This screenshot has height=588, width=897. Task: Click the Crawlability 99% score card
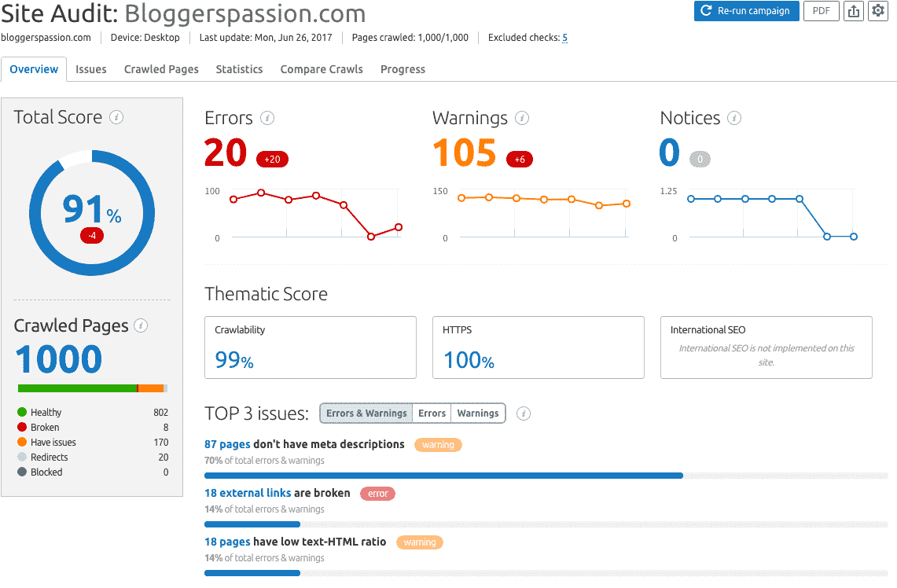[311, 347]
